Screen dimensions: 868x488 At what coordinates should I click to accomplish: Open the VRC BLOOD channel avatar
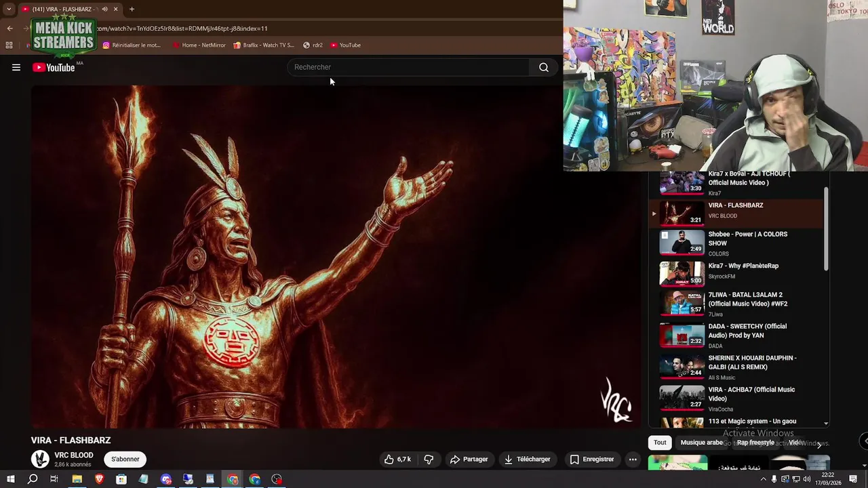coord(41,459)
